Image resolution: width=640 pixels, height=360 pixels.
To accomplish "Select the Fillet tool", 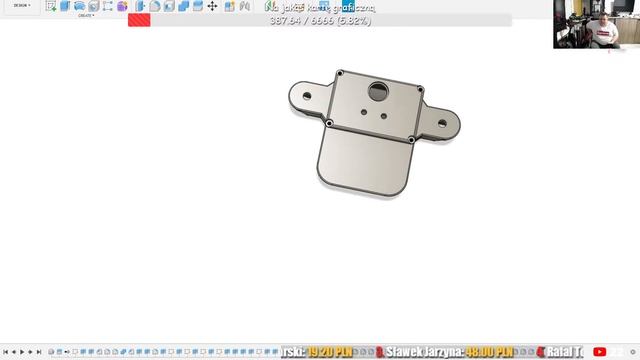I will (x=155, y=6).
